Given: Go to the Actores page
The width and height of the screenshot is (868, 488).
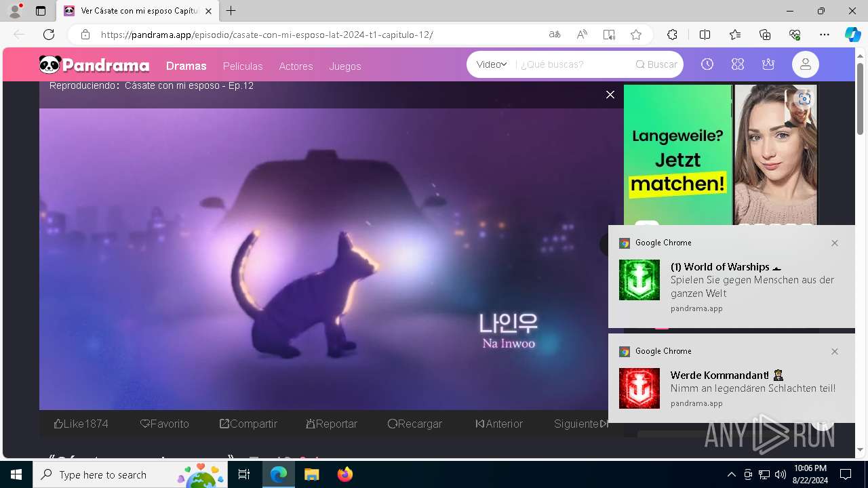Looking at the screenshot, I should 296,66.
